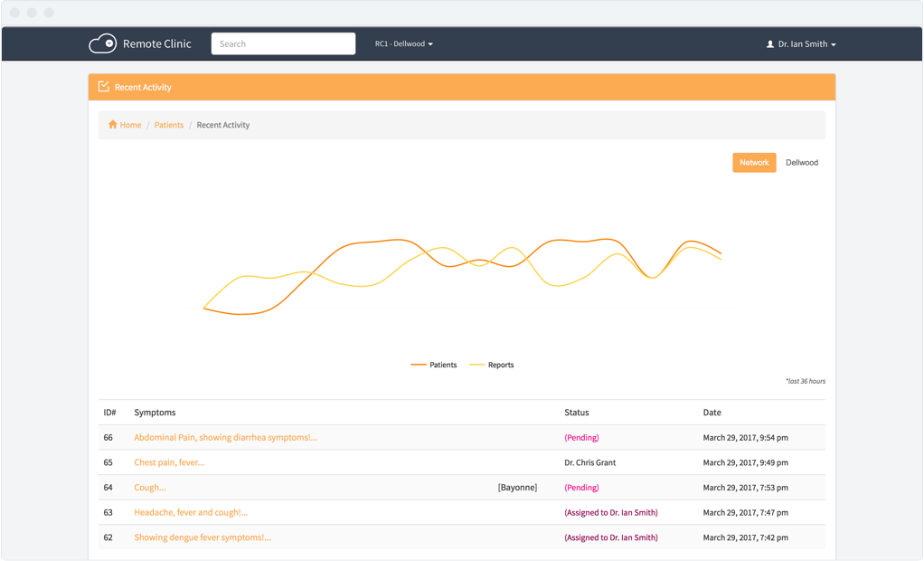Open the Chest pain, fever report
This screenshot has height=561, width=924.
169,462
